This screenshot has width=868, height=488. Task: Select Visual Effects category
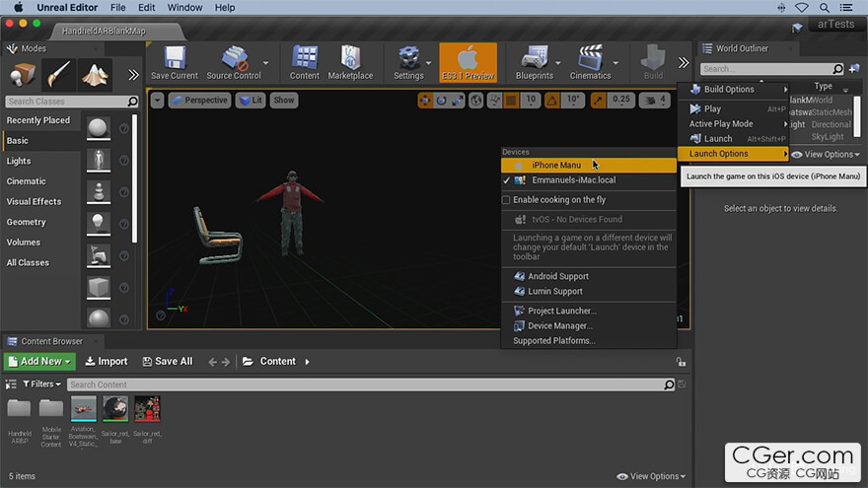pos(41,202)
